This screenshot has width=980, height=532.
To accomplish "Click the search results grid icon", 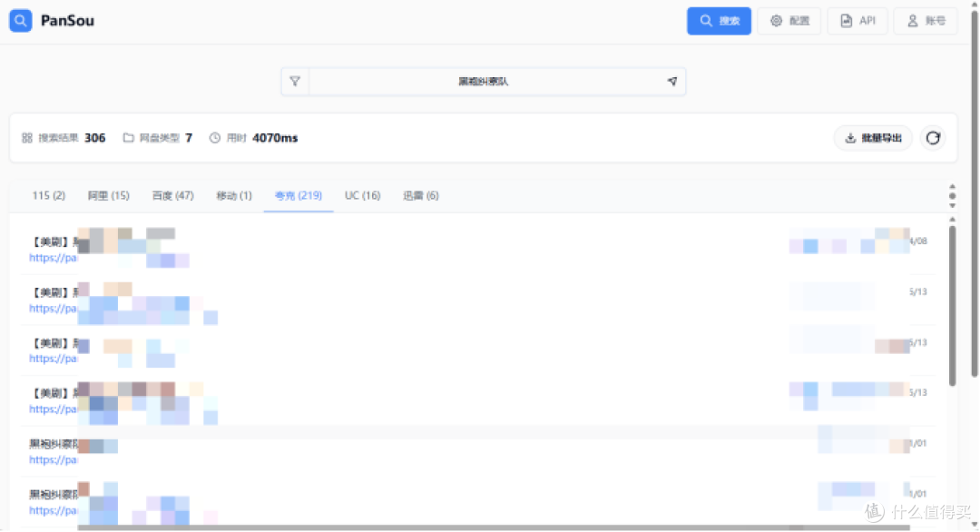I will pos(27,137).
